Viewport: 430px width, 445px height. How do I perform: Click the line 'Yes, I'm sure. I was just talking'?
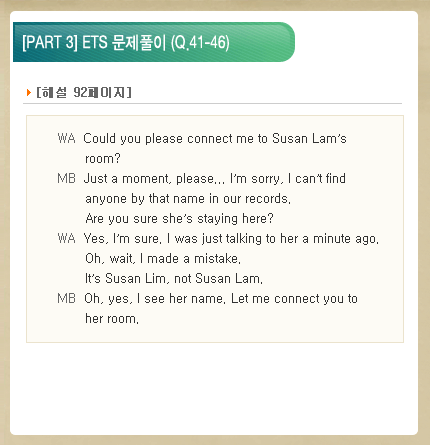point(231,239)
